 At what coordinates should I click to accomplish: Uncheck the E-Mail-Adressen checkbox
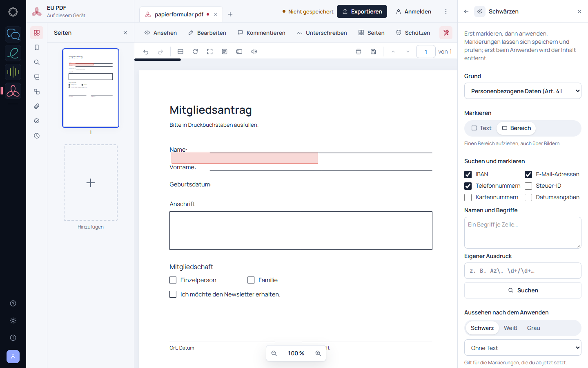(528, 175)
